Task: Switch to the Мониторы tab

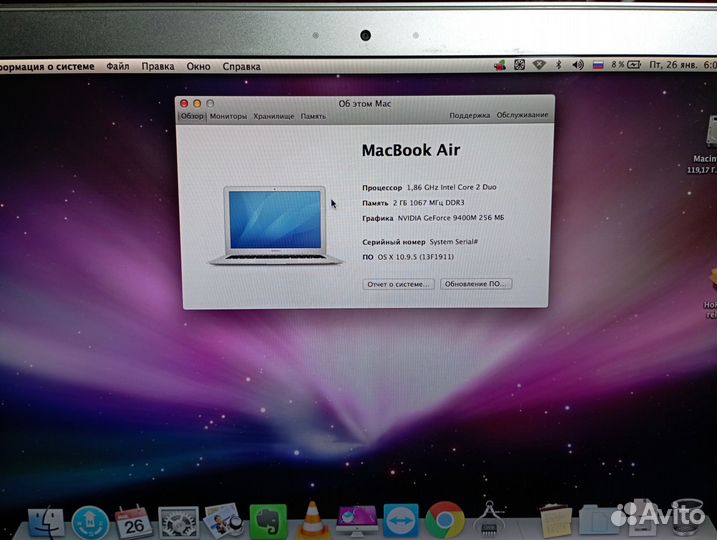Action: point(228,116)
